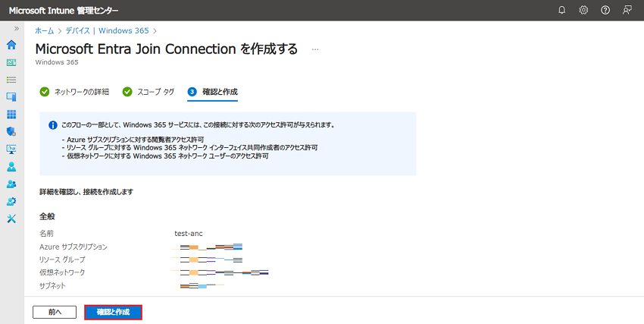This screenshot has height=324, width=644.
Task: Open the Devices sidebar icon
Action: click(11, 97)
